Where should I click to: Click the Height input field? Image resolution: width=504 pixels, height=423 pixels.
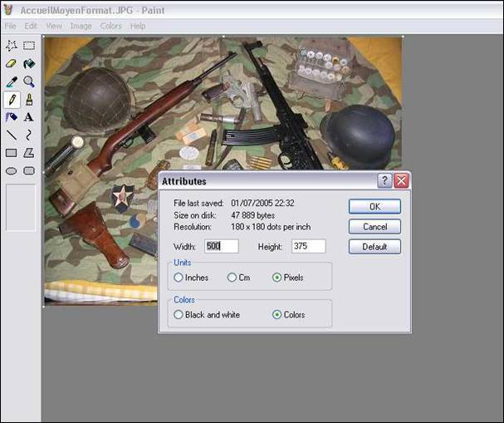309,246
